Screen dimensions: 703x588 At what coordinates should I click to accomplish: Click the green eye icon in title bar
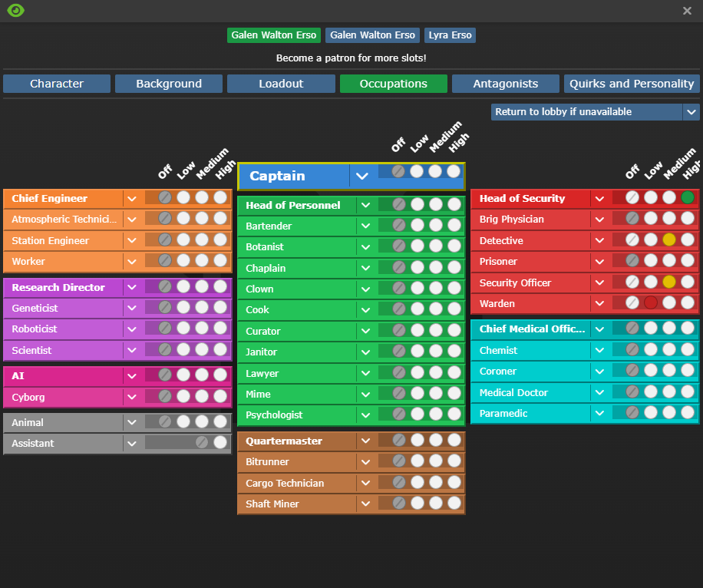click(x=15, y=11)
